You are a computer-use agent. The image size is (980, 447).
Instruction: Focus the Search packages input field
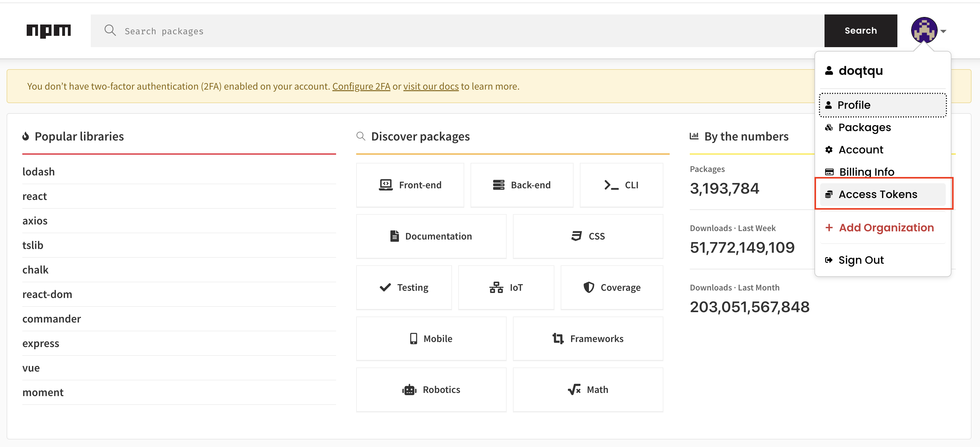click(456, 31)
